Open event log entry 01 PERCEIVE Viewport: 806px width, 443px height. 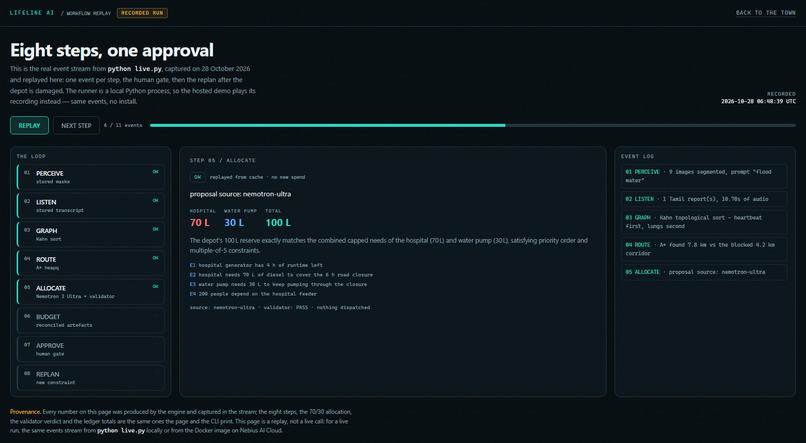[x=704, y=176]
